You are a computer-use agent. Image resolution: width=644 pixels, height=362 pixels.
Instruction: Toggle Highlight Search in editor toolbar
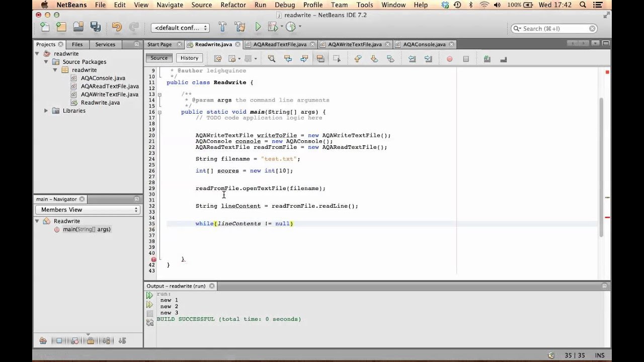click(320, 59)
